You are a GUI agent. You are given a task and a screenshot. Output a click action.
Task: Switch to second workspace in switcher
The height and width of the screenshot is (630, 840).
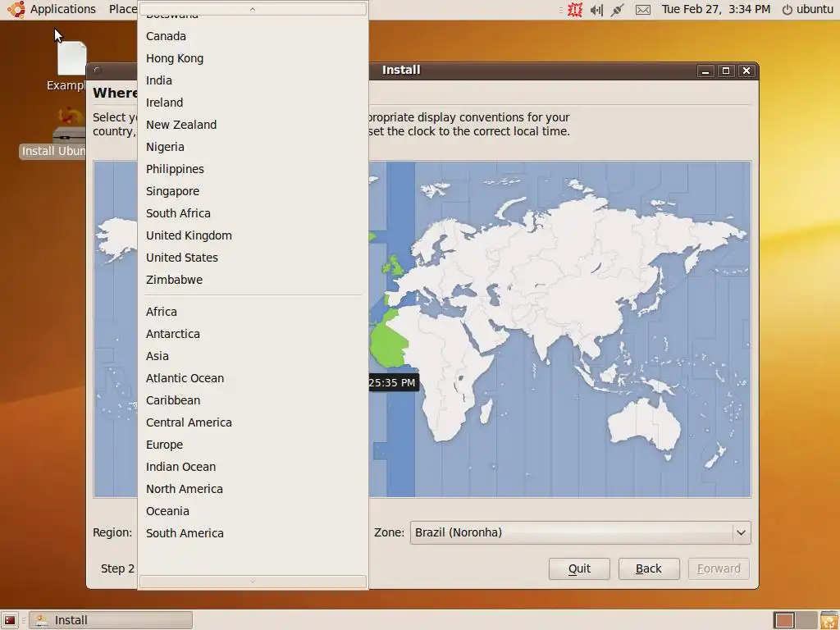(806, 620)
